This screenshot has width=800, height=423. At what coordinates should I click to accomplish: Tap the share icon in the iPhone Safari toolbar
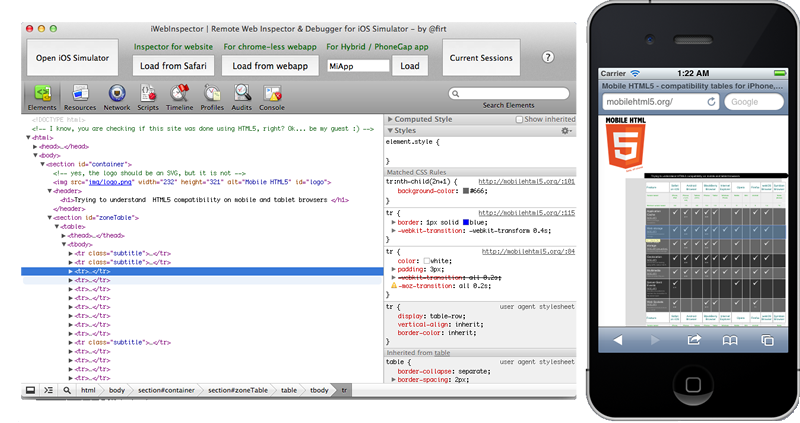[x=694, y=339]
